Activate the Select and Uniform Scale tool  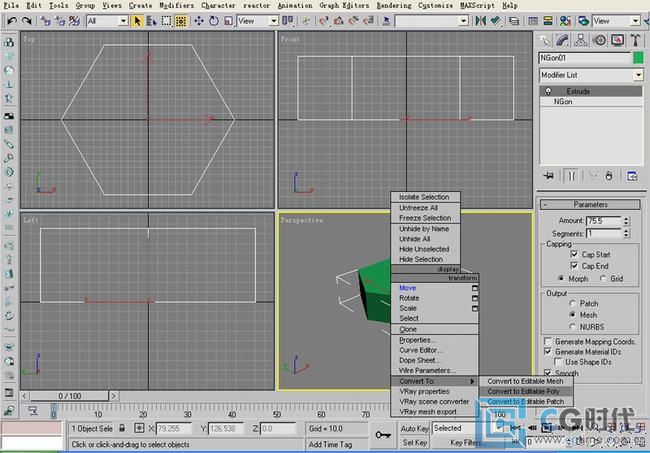click(x=228, y=21)
